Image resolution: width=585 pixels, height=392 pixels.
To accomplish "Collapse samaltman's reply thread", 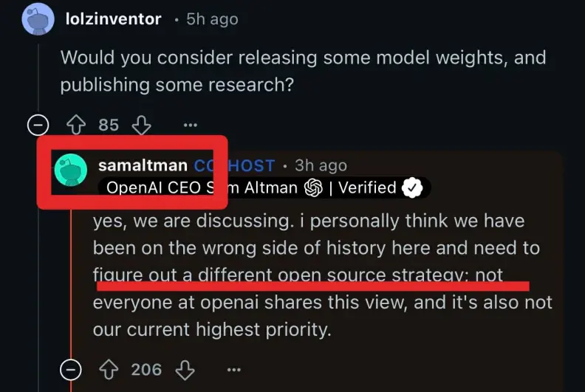I will click(x=71, y=368).
